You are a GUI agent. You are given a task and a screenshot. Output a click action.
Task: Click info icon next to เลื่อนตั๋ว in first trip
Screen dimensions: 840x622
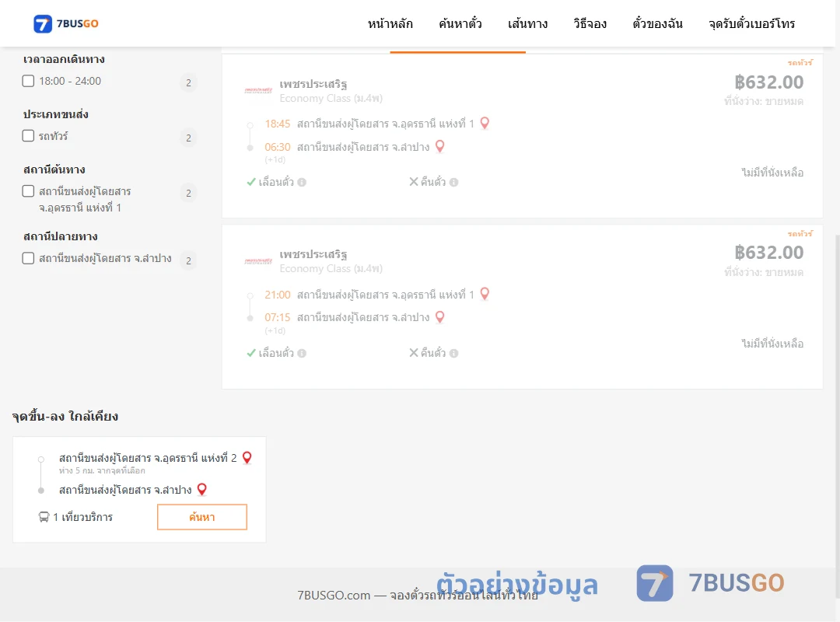[x=302, y=182]
